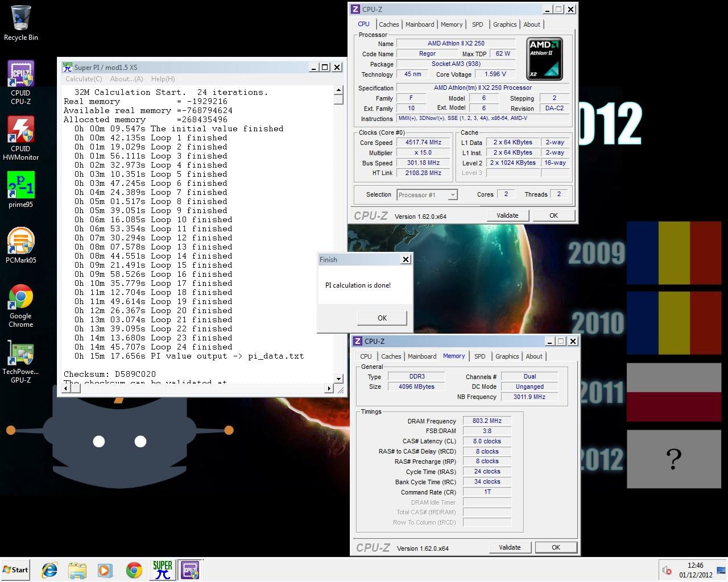Screen dimensions: 728x582
Task: Close the Finish dialog
Action: coord(406,259)
